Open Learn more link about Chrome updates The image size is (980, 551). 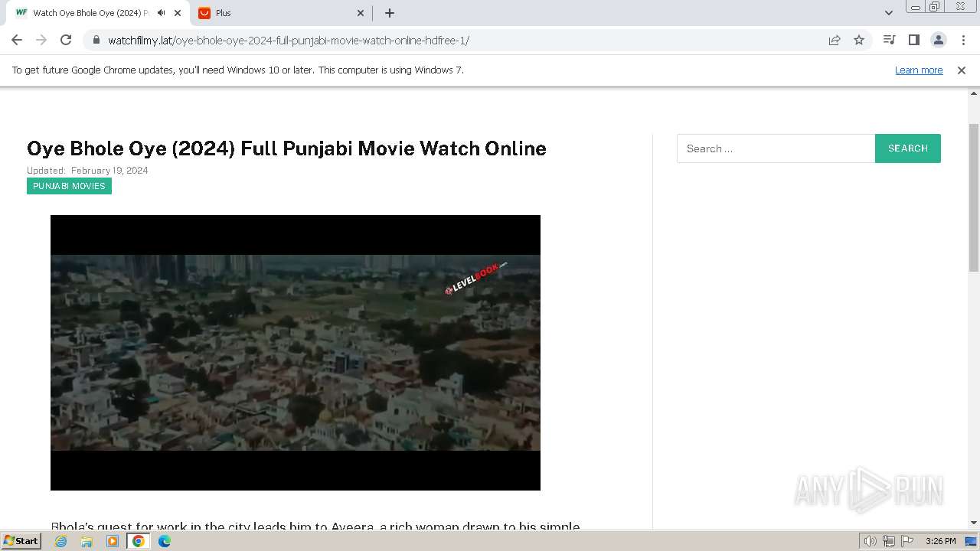pos(919,70)
